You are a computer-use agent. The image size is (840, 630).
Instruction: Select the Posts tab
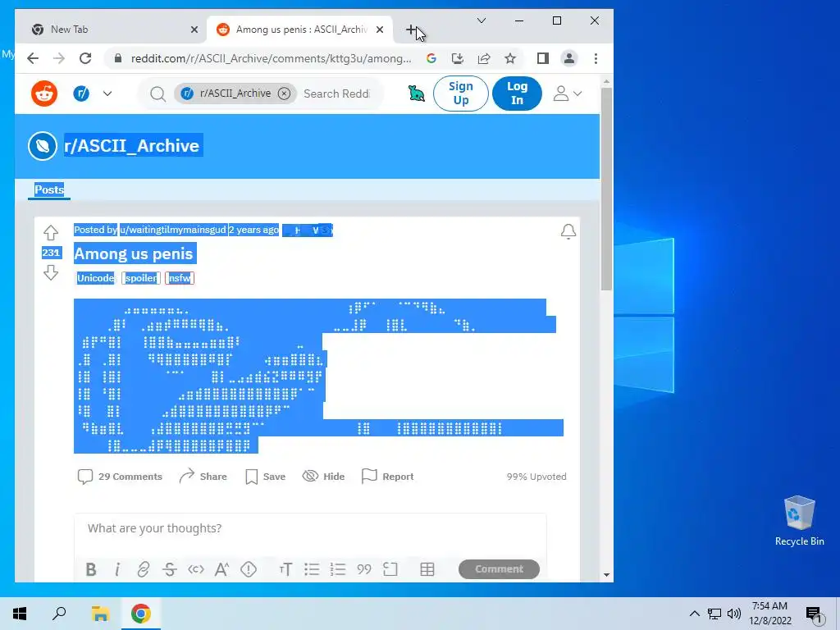[x=49, y=189]
